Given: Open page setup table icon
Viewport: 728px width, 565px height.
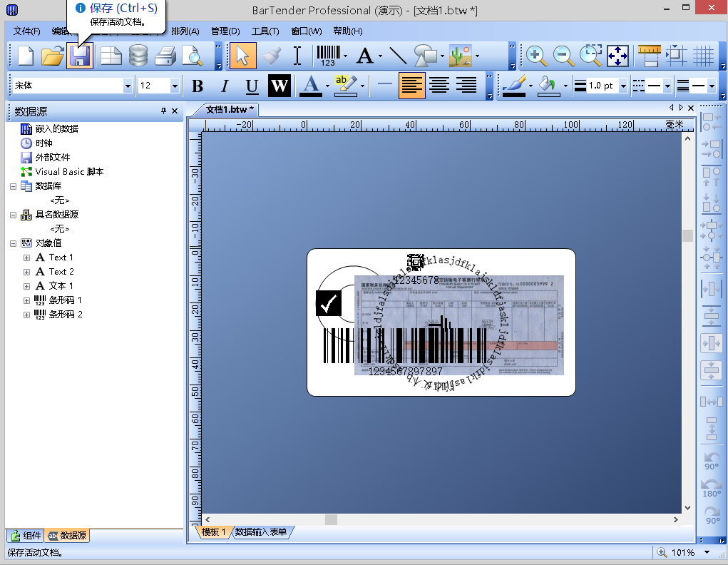Looking at the screenshot, I should click(x=111, y=56).
